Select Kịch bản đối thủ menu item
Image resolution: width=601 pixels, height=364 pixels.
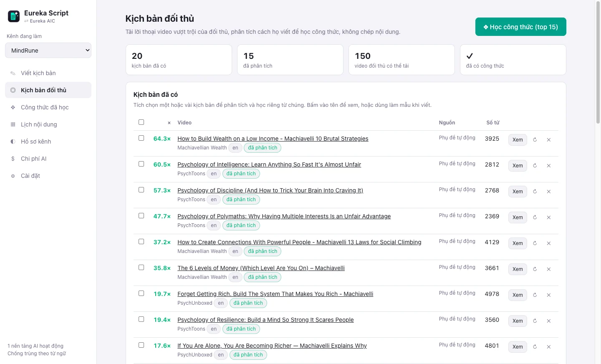pyautogui.click(x=48, y=90)
